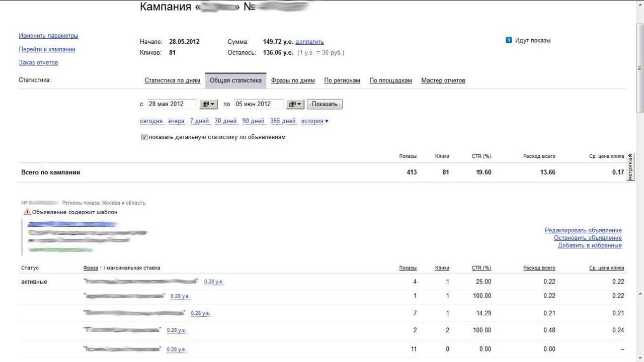Expand the история dropdown

314,121
